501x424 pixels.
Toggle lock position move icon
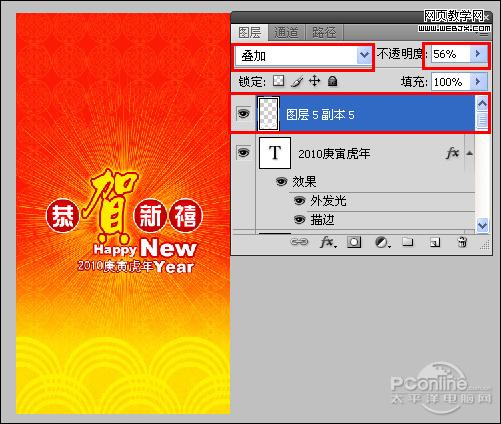[314, 81]
